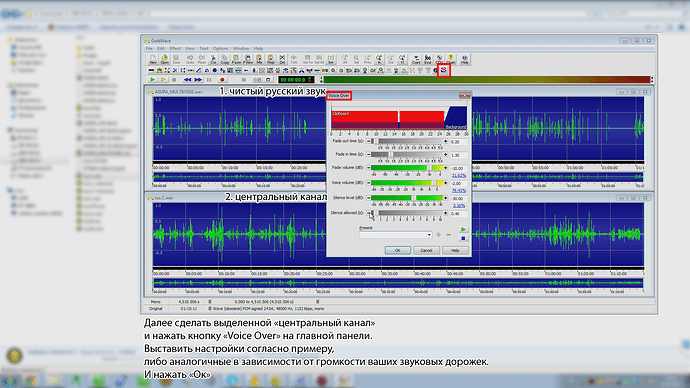
Task: Add preset with plus button
Action: [x=438, y=235]
